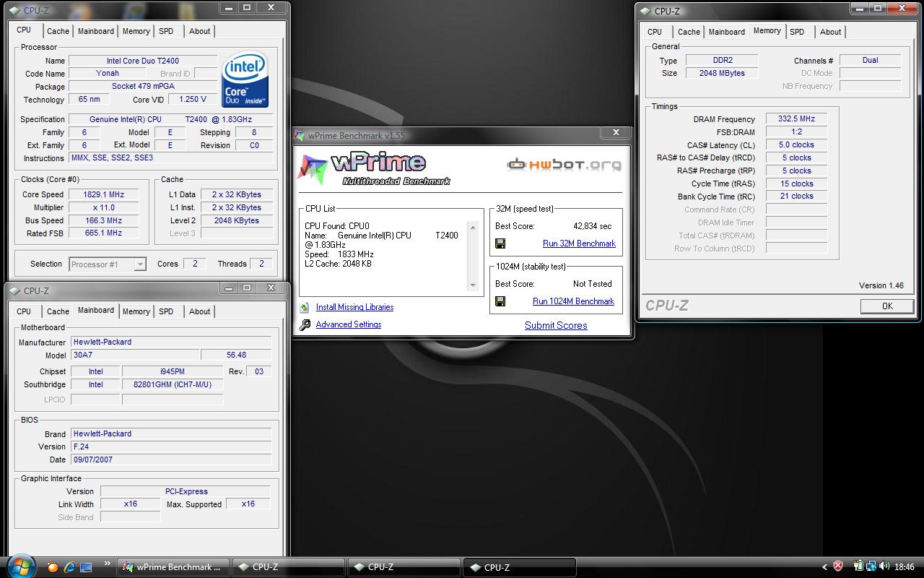Click CPU List scrollbar down arrow in wPrime
The height and width of the screenshot is (578, 924).
click(x=474, y=285)
